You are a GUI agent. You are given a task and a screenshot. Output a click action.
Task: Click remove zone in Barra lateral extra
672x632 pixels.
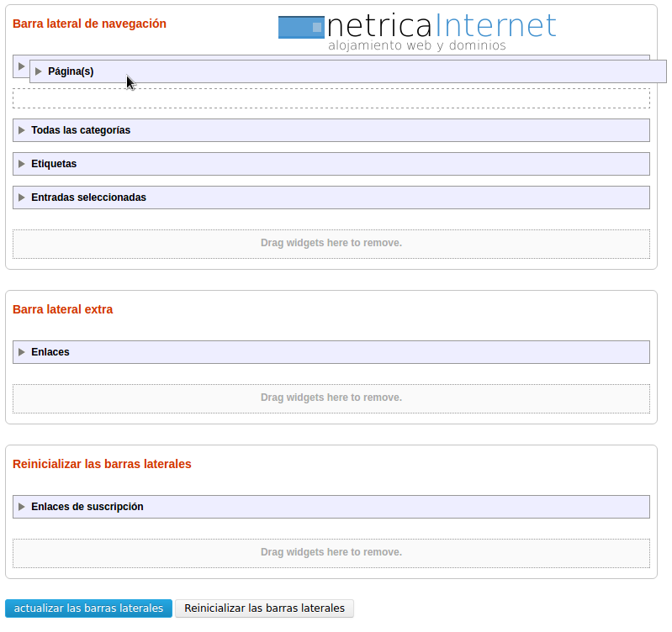331,398
